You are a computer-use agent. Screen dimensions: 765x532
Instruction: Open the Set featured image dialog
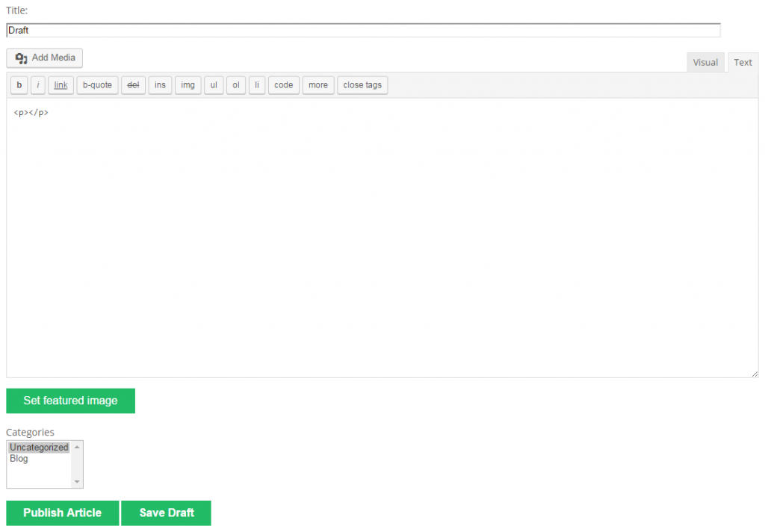pyautogui.click(x=70, y=400)
